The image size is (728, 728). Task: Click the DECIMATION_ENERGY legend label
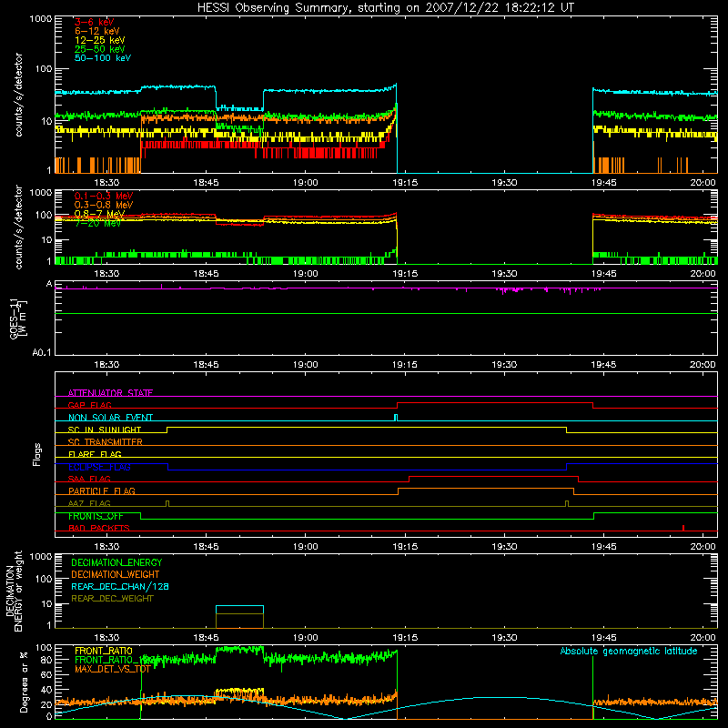[116, 562]
